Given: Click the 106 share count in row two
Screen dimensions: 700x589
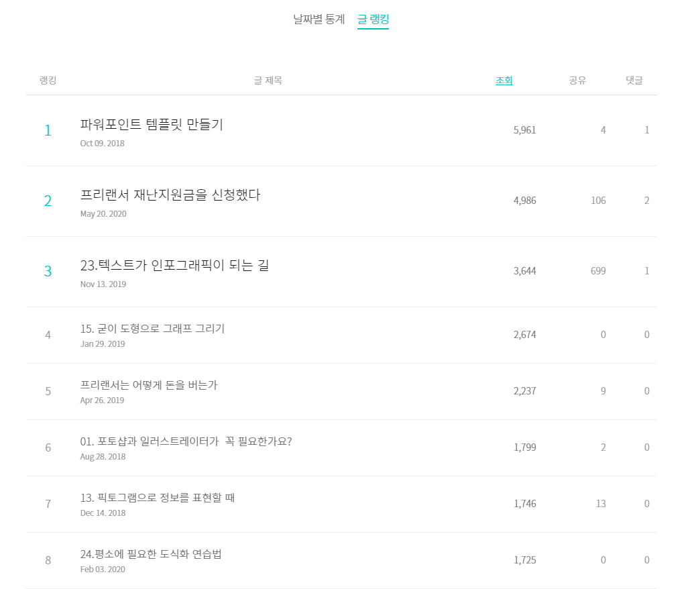Looking at the screenshot, I should pos(598,201).
